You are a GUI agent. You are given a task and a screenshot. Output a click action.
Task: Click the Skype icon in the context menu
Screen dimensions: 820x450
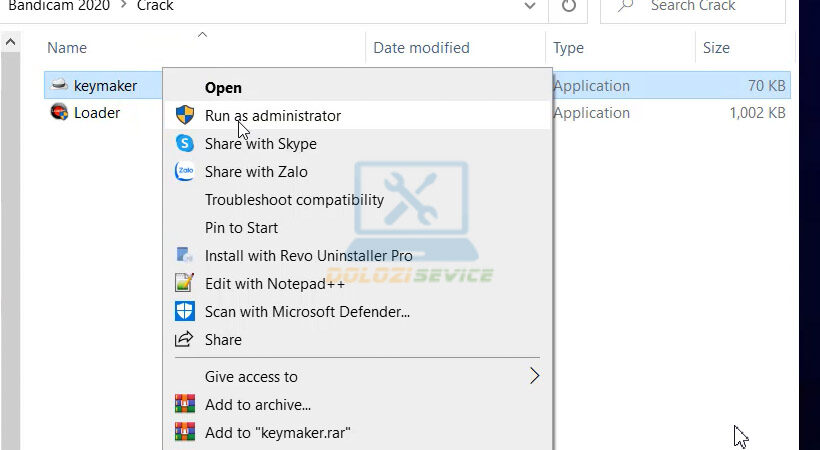pyautogui.click(x=184, y=143)
